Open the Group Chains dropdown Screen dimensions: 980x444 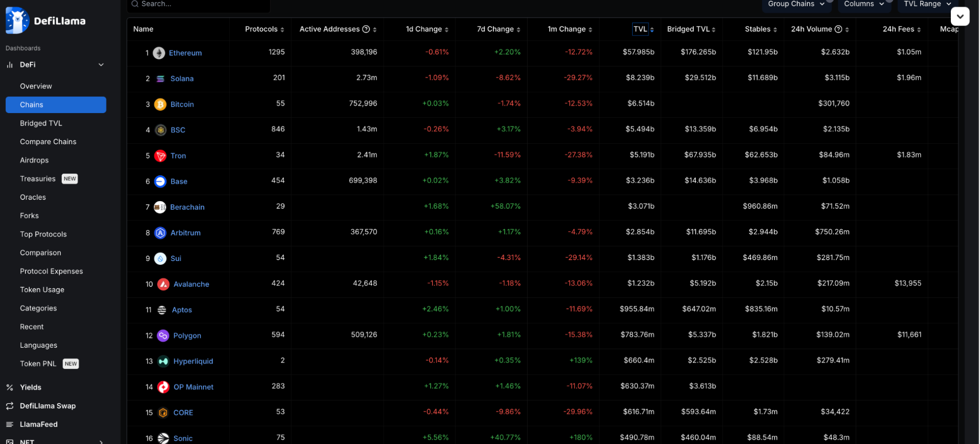[x=796, y=4]
